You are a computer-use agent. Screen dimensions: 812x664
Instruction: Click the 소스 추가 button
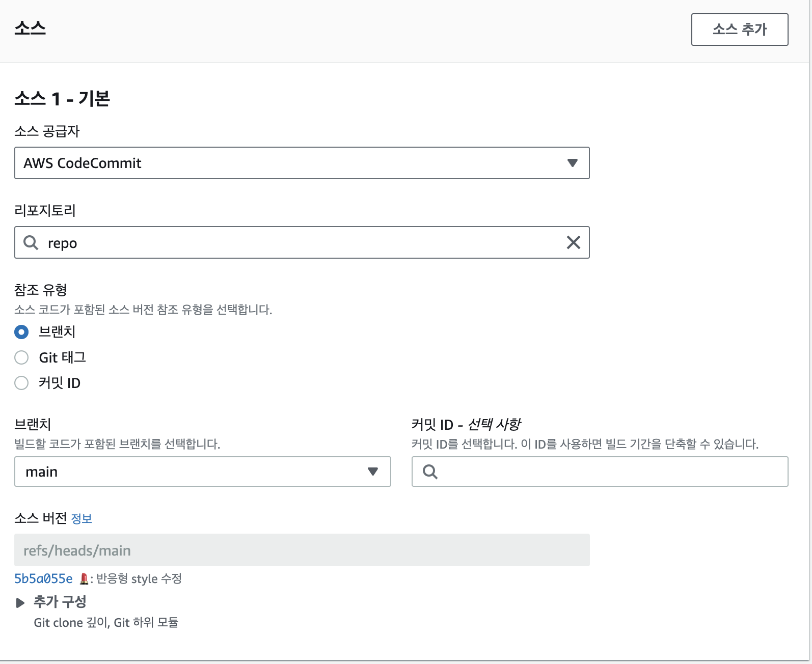739,30
